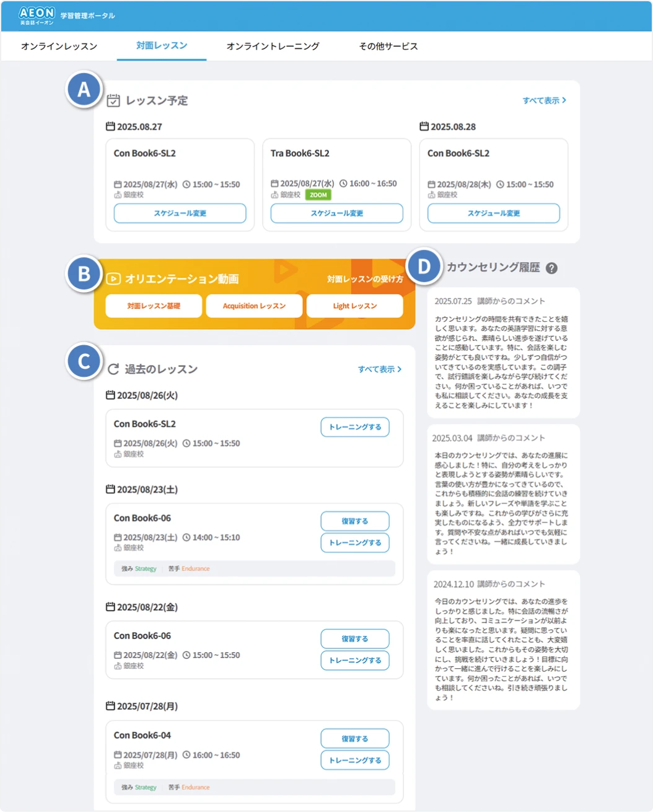Click the AEON logo in header
This screenshot has height=812, width=653.
[37, 15]
